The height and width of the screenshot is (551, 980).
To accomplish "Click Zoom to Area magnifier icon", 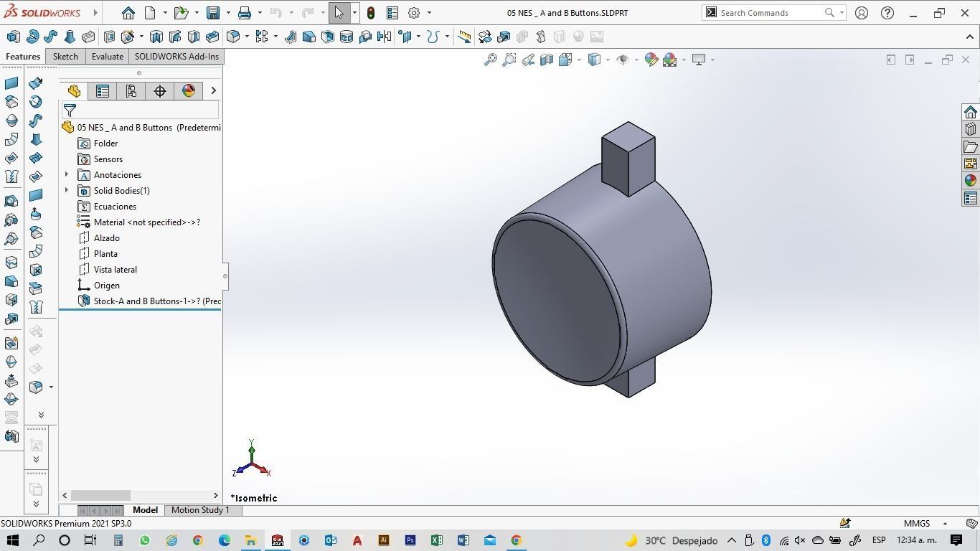I will coord(509,60).
